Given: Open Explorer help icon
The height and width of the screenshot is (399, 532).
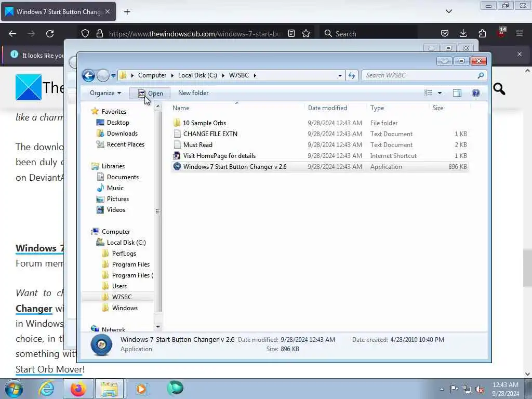Looking at the screenshot, I should 476,93.
